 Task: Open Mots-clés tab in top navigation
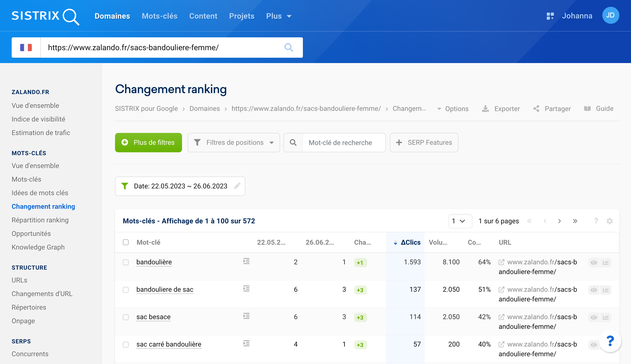(x=160, y=16)
